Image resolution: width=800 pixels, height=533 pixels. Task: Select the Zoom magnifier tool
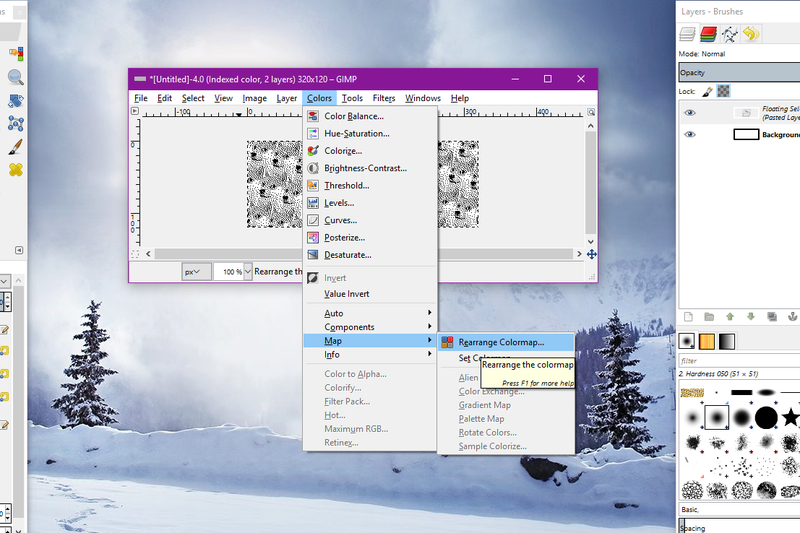click(x=16, y=77)
